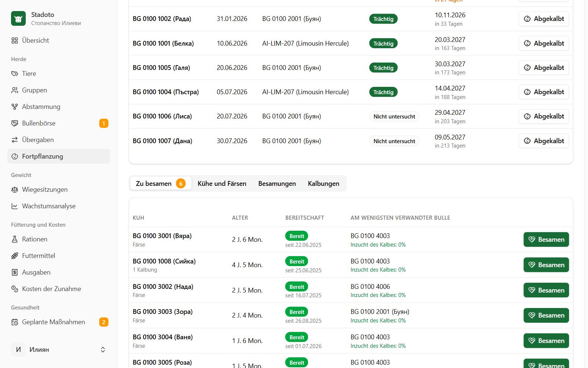Viewport: 588px width, 368px height.
Task: Open Geplante Maßnahmen via its calendar icon
Action: point(15,322)
